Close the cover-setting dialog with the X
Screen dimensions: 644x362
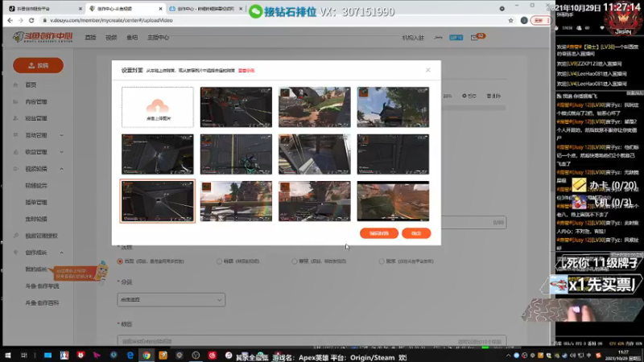coord(428,70)
